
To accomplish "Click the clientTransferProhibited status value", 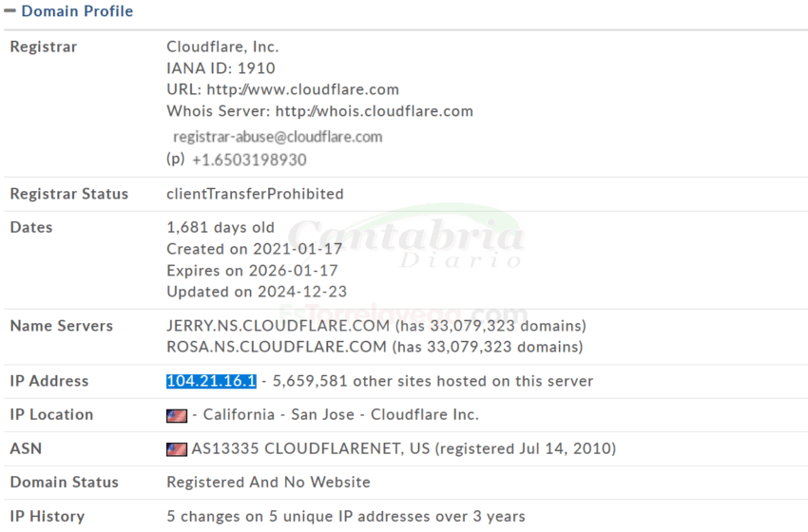I will (x=255, y=194).
